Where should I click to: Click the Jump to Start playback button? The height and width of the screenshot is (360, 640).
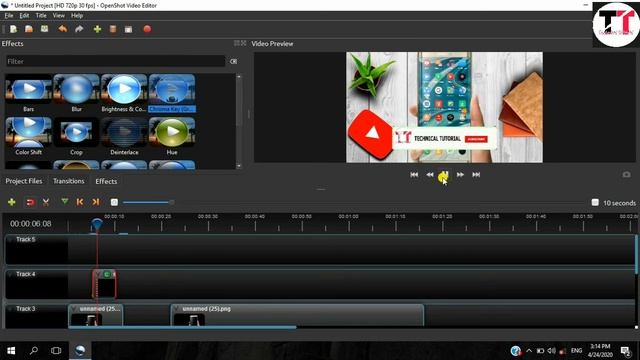414,175
